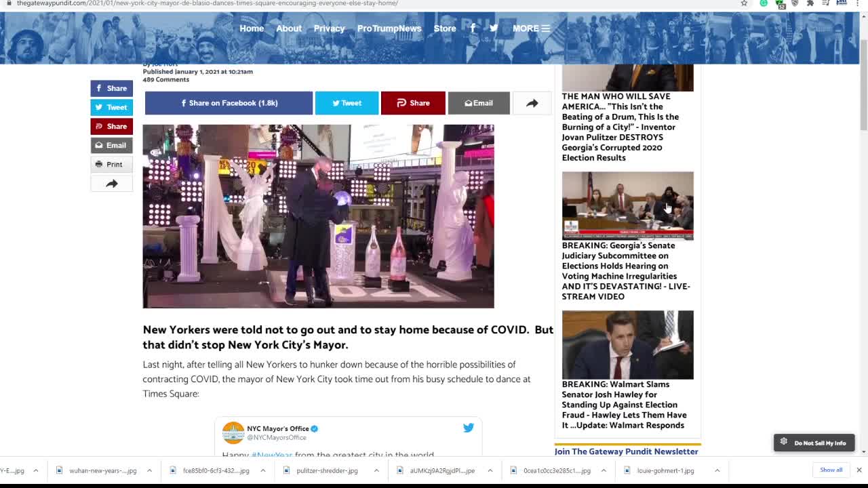
Task: Open the Store navigation link
Action: click(x=445, y=28)
